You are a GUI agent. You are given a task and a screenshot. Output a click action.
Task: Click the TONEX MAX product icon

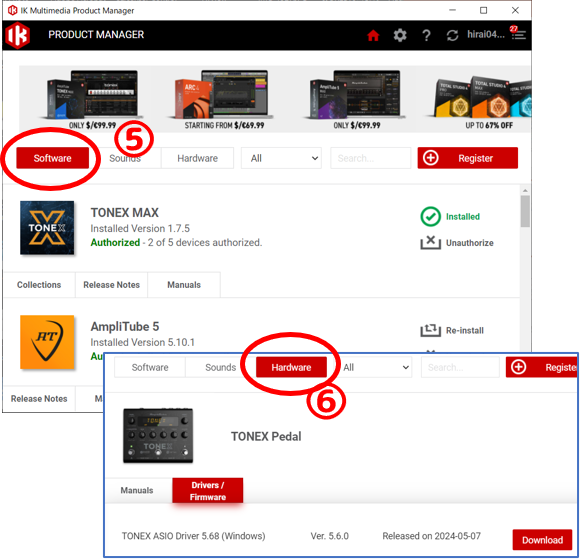(47, 228)
